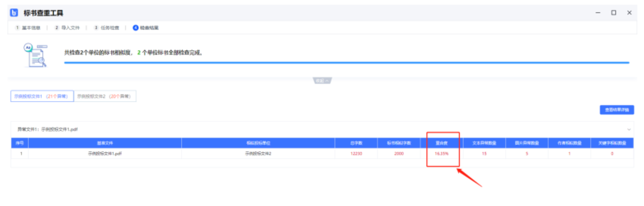The height and width of the screenshot is (206, 644).
Task: Go to step 1 基本信息
Action: point(28,28)
